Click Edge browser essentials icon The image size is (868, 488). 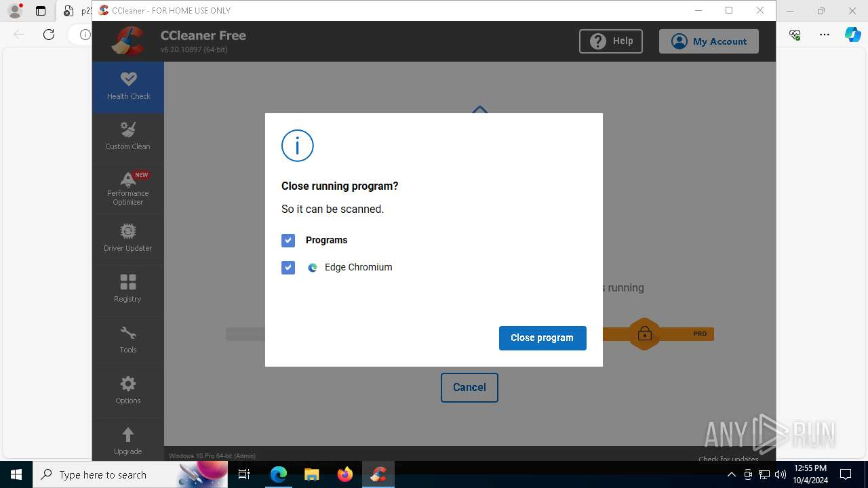(795, 35)
